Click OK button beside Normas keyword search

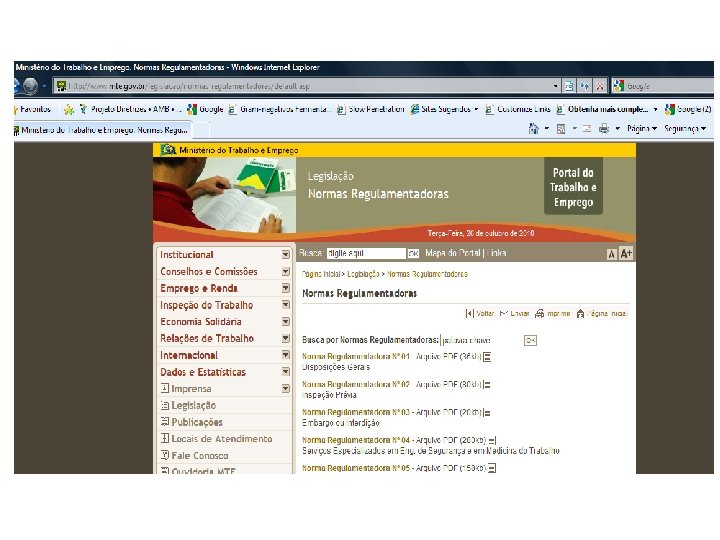[530, 340]
